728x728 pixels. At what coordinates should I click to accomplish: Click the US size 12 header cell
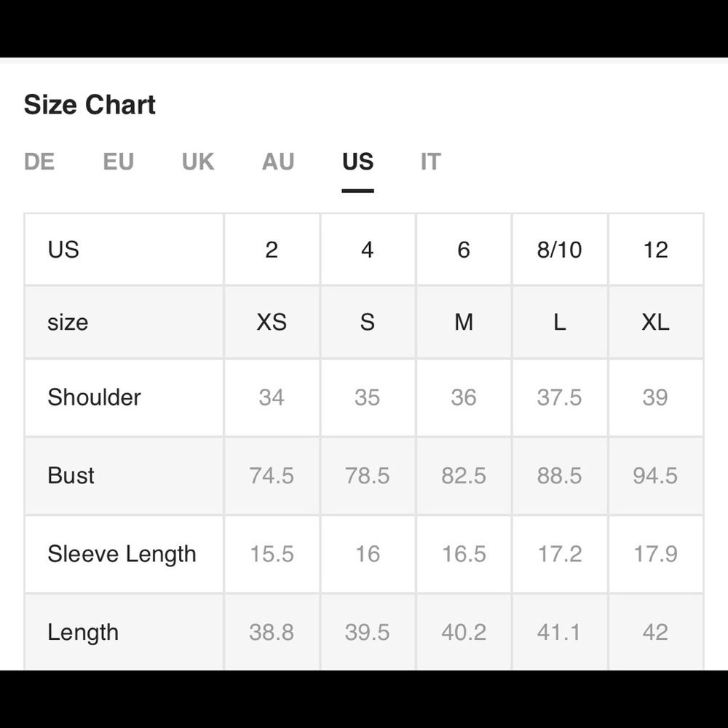pyautogui.click(x=656, y=250)
